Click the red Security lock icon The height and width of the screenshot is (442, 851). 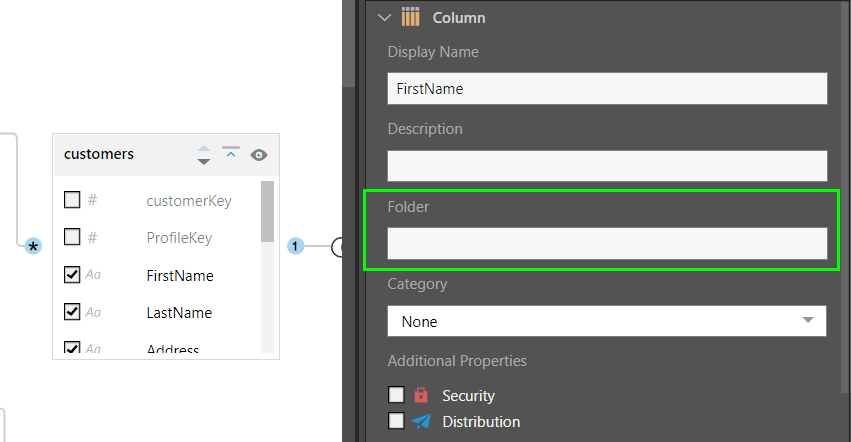421,396
